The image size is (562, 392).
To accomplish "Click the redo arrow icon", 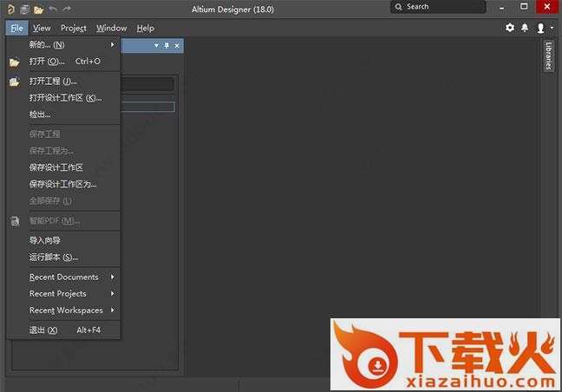I will click(67, 9).
